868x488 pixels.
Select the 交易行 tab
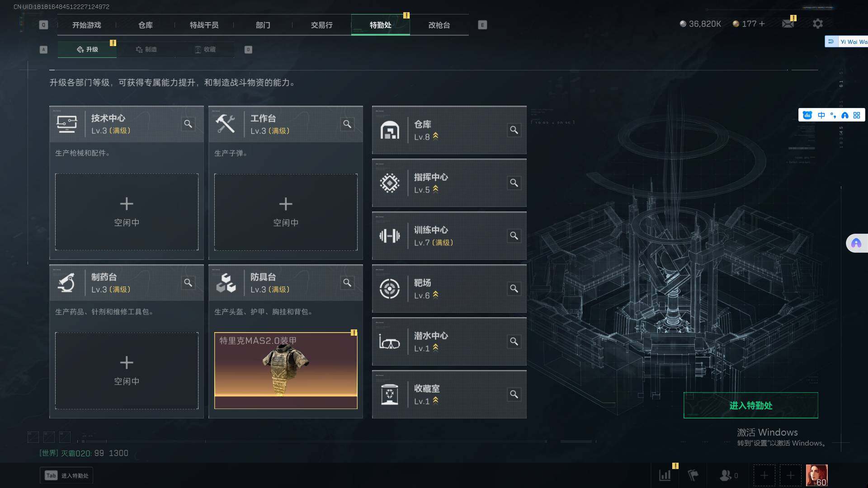[321, 25]
